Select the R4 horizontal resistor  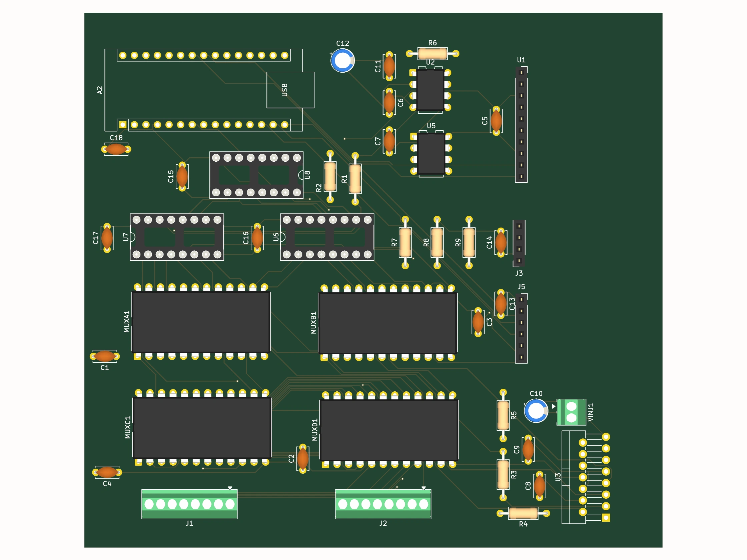click(523, 513)
